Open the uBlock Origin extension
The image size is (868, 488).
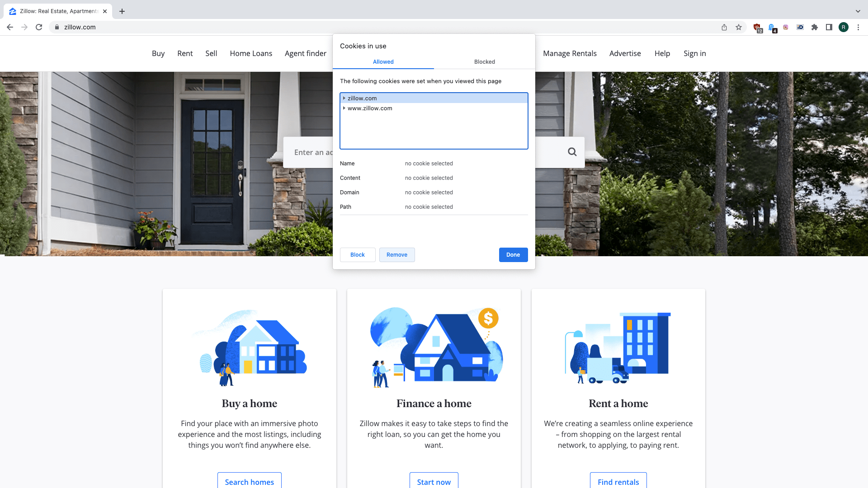(757, 27)
